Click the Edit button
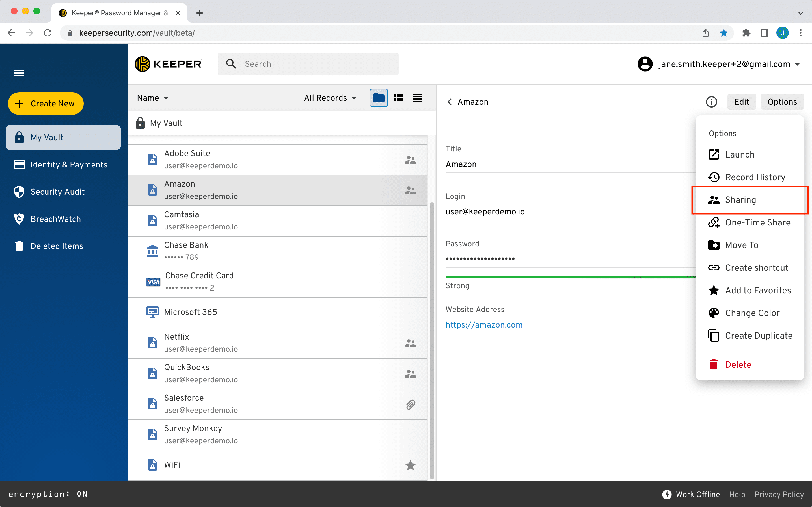 [x=741, y=102]
